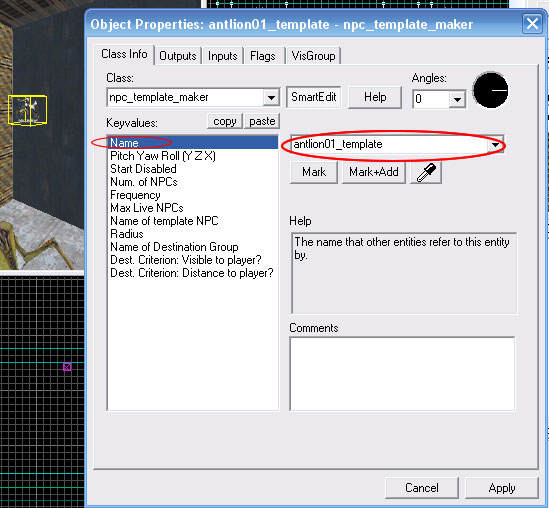Expand the Class dropdown arrow
549x508 pixels.
point(271,98)
